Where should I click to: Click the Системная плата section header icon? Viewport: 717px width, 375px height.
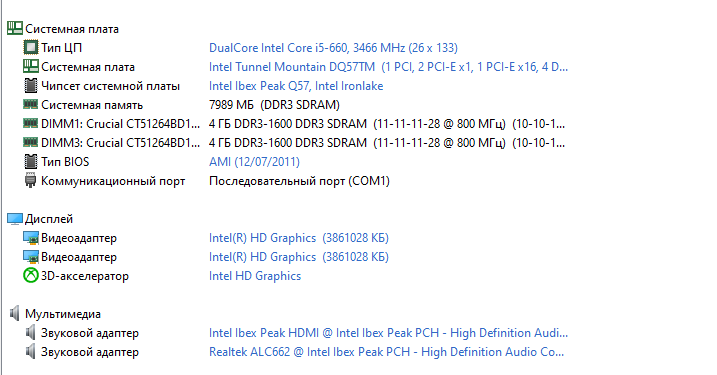coord(15,28)
